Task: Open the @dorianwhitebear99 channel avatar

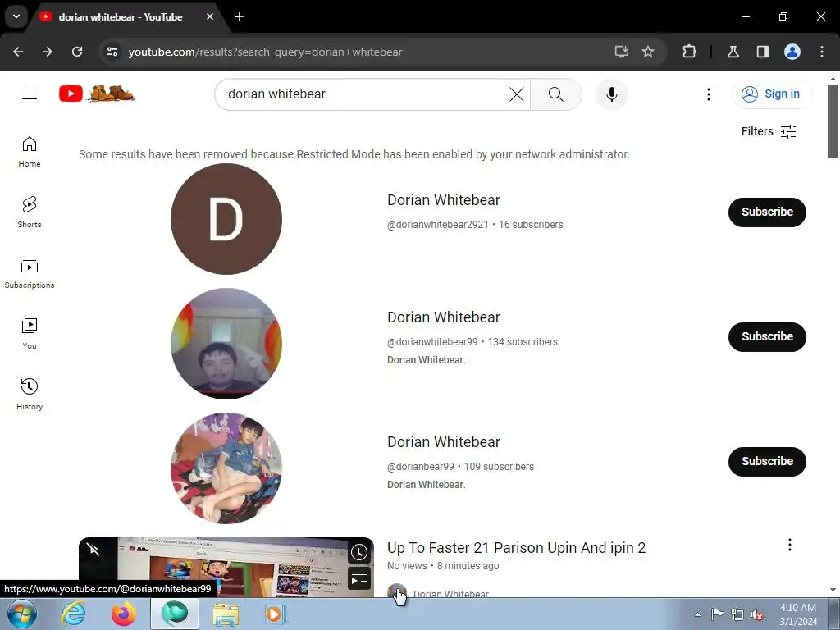Action: pyautogui.click(x=226, y=344)
